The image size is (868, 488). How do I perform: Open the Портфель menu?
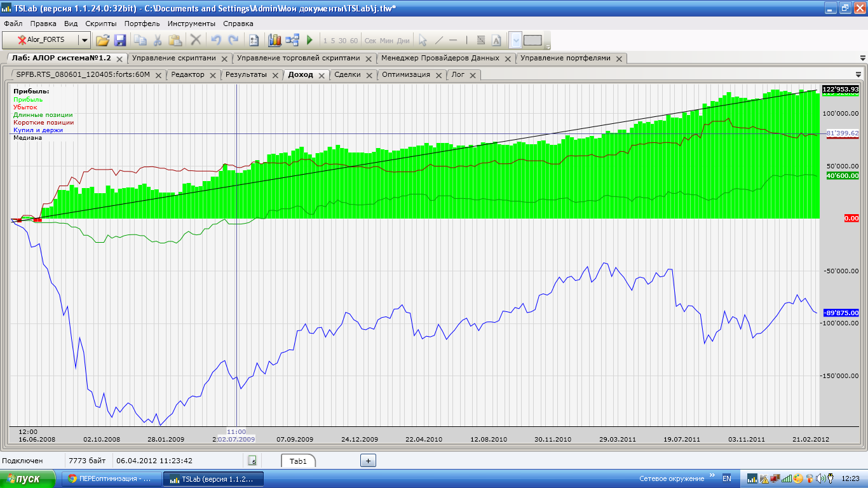coord(142,24)
